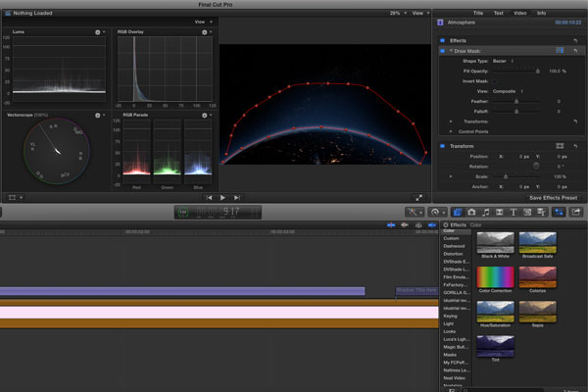The width and height of the screenshot is (588, 392).
Task: Click the Save Effects Preset button
Action: point(556,198)
